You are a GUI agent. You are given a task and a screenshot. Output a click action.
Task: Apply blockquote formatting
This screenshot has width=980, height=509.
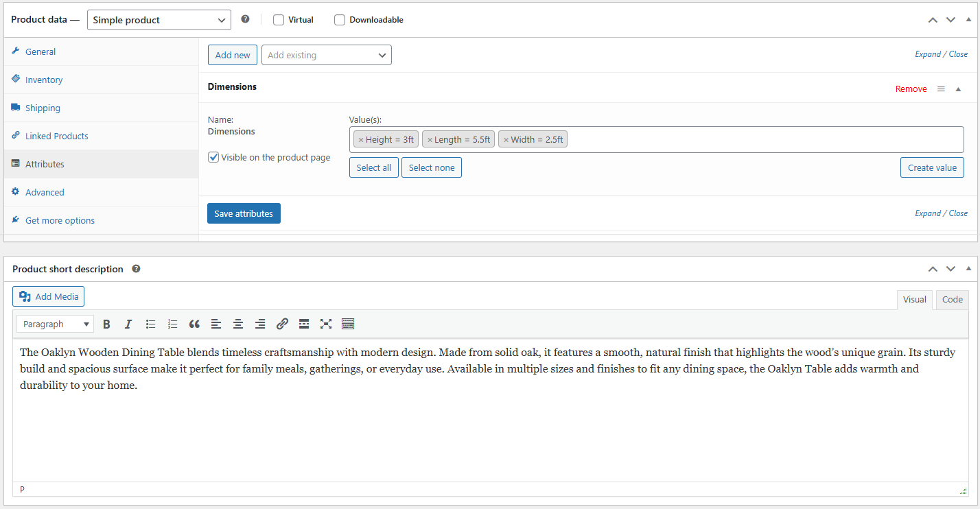pos(194,324)
